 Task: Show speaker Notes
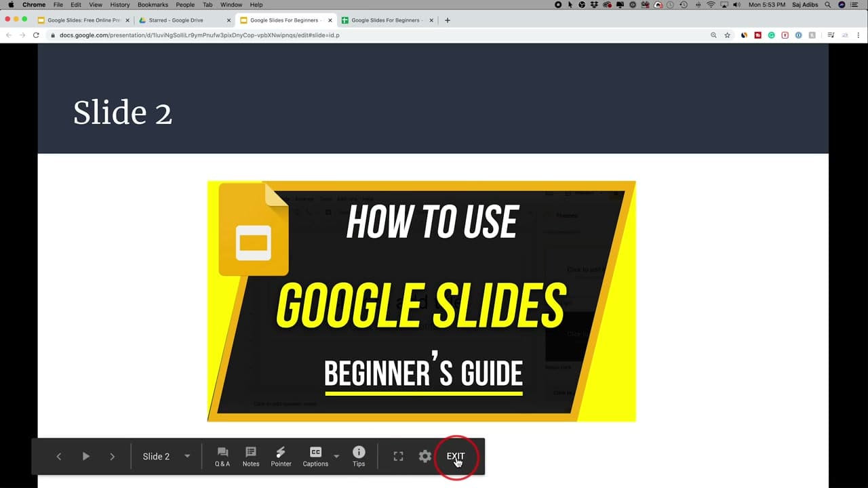tap(251, 457)
